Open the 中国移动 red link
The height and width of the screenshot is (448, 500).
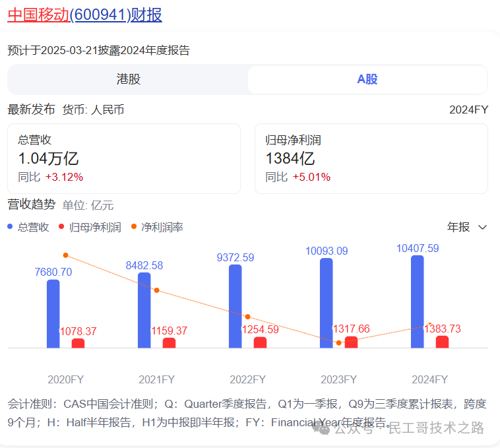(x=38, y=15)
